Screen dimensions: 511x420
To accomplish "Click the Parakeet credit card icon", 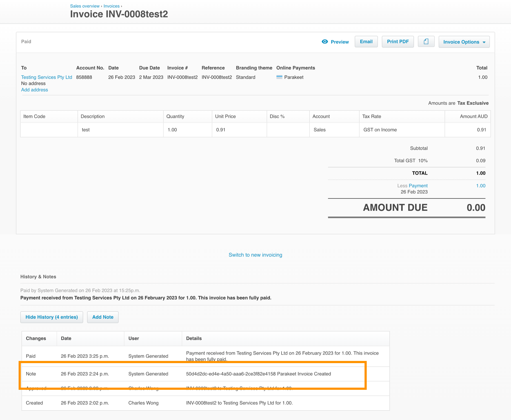I will [x=279, y=77].
